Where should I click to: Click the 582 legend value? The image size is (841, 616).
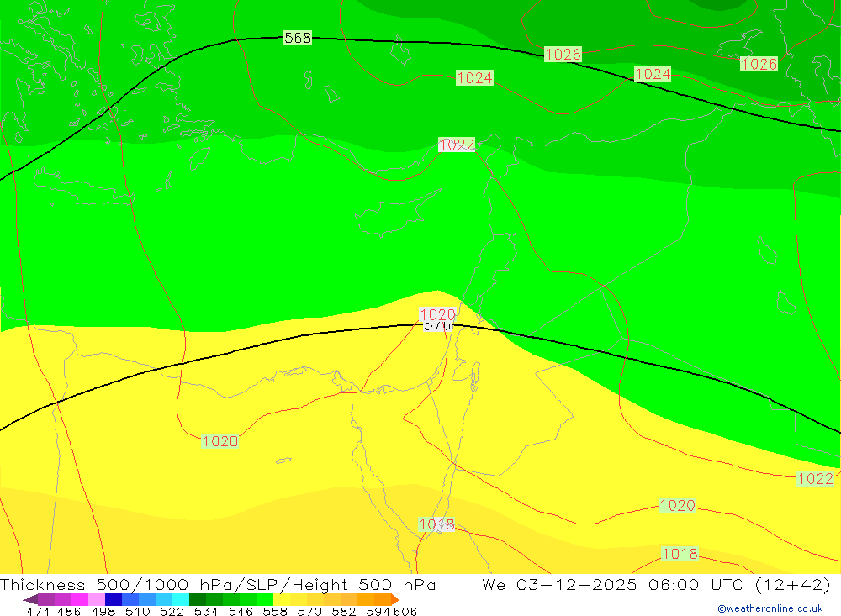click(x=343, y=611)
